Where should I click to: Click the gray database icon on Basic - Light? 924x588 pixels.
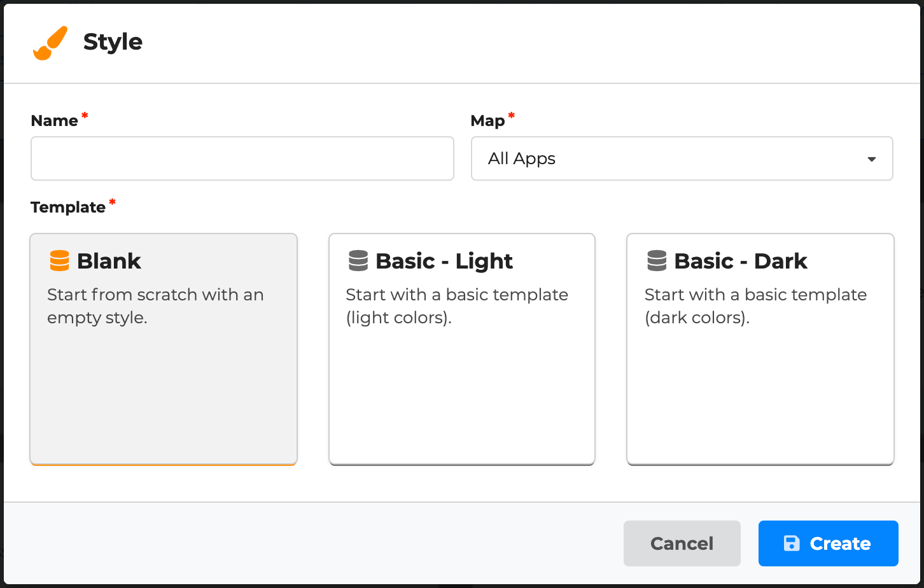pos(358,261)
